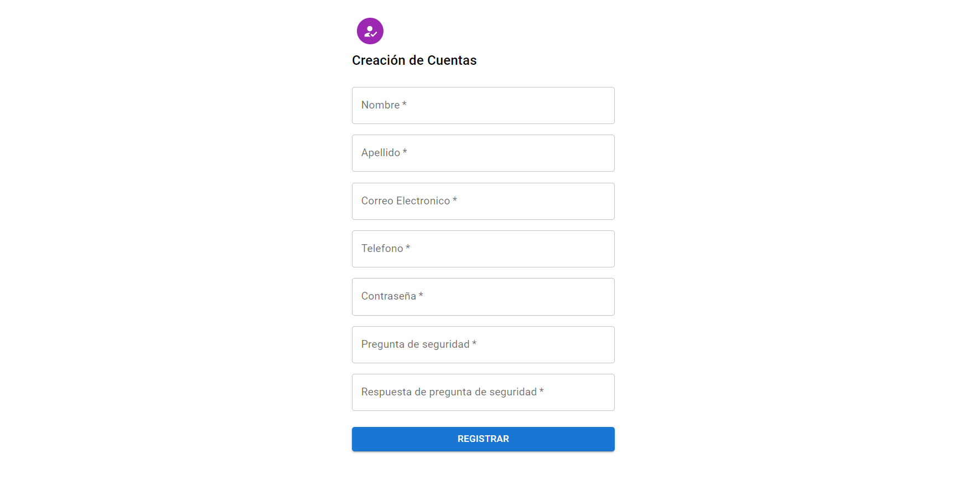Click the Telefono field placeholder text

(x=383, y=248)
